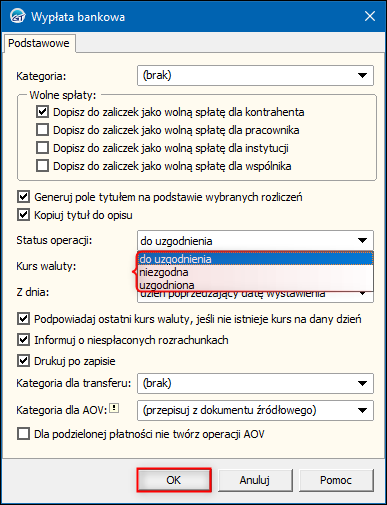
Task: Check Dla podzielonej płatności nie twórz operacji AOV
Action: click(23, 434)
